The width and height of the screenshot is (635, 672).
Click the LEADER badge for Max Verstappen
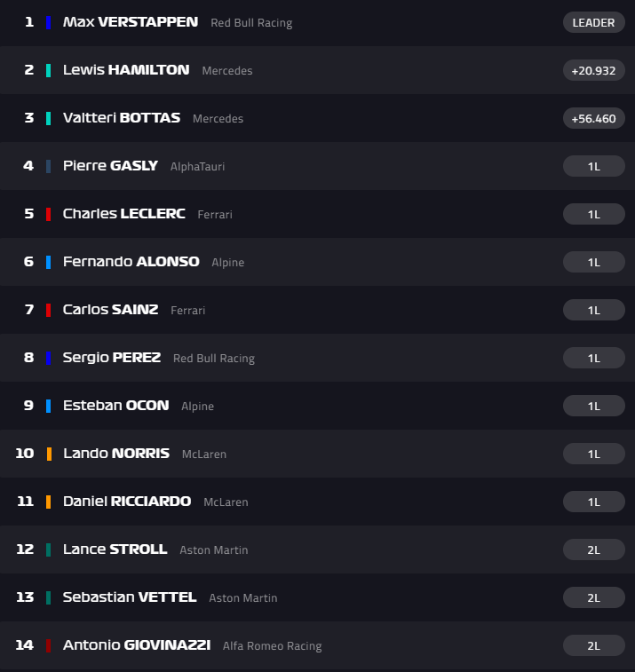coord(594,22)
